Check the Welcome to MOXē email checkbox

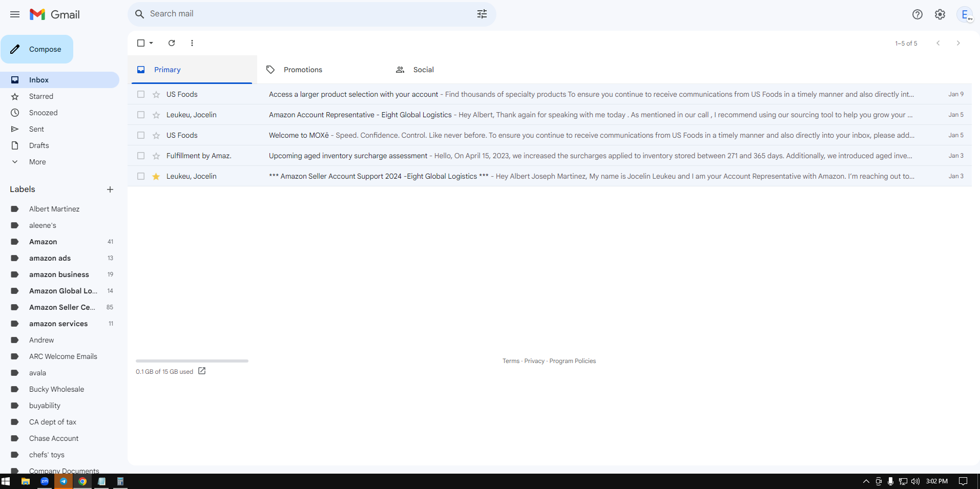pyautogui.click(x=141, y=135)
